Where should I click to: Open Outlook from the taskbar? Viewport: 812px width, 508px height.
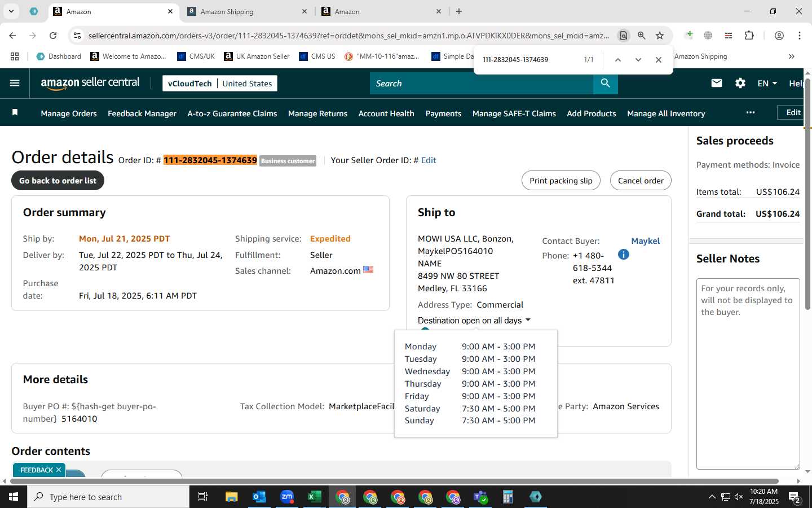259,497
